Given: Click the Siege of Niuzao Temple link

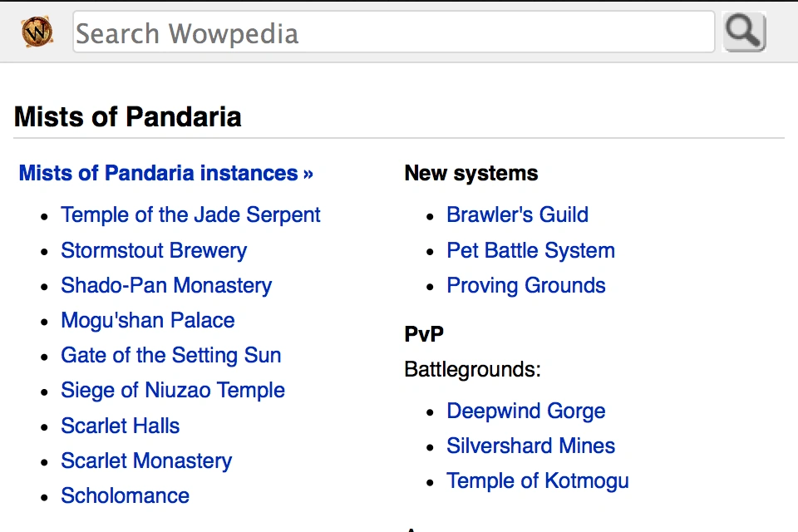Looking at the screenshot, I should (173, 390).
